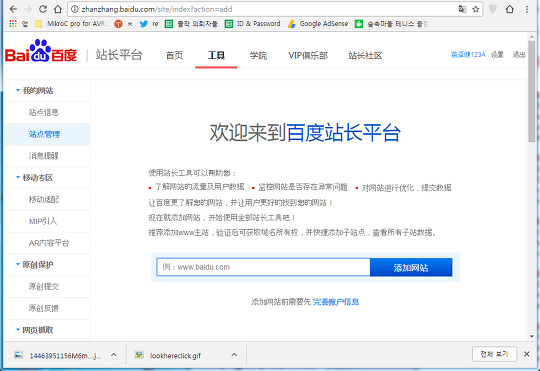Focus the website URL input field

point(263,267)
